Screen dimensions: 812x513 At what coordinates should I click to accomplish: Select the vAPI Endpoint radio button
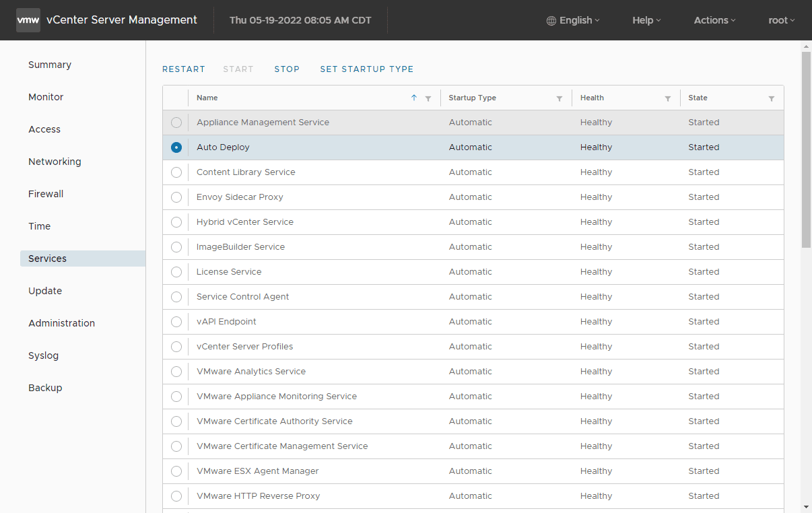176,322
